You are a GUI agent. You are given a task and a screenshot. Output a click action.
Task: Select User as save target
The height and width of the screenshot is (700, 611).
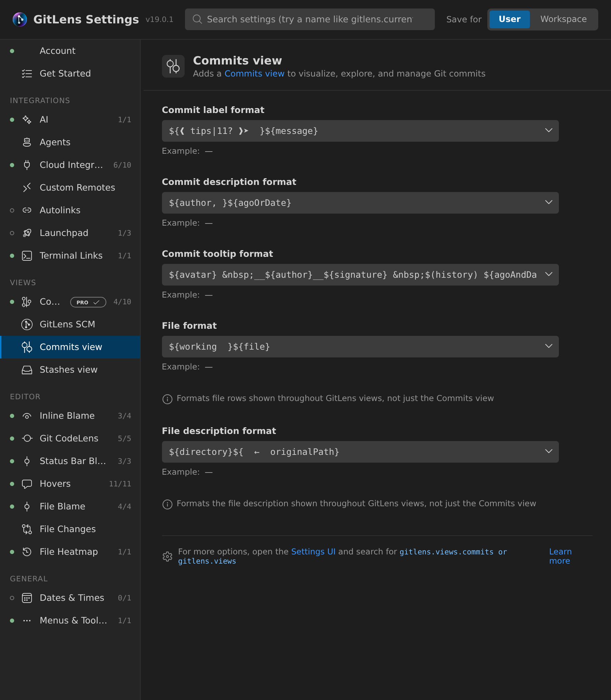(509, 19)
